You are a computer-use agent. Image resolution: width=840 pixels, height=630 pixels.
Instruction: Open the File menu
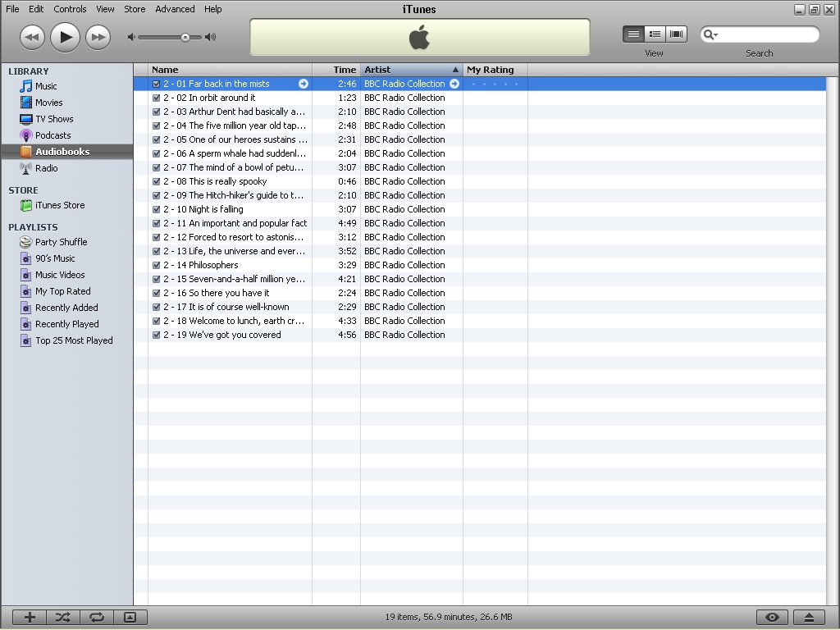click(12, 9)
